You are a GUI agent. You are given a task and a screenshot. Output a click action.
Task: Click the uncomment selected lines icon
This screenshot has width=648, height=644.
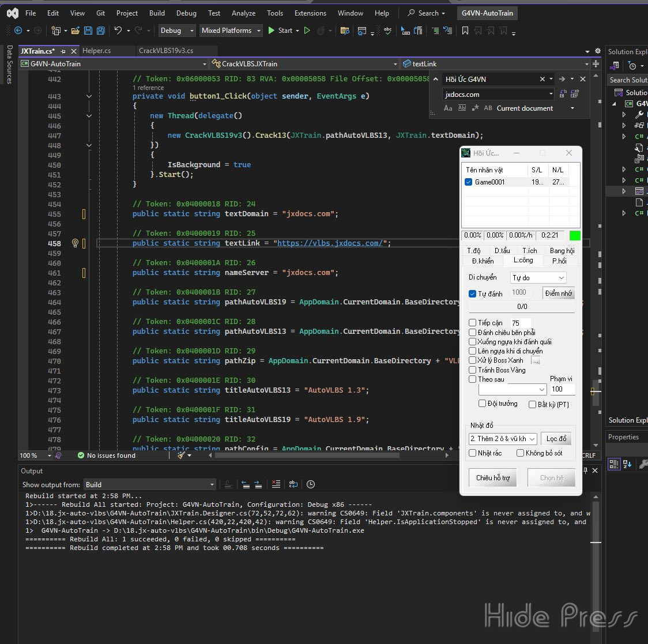click(447, 31)
